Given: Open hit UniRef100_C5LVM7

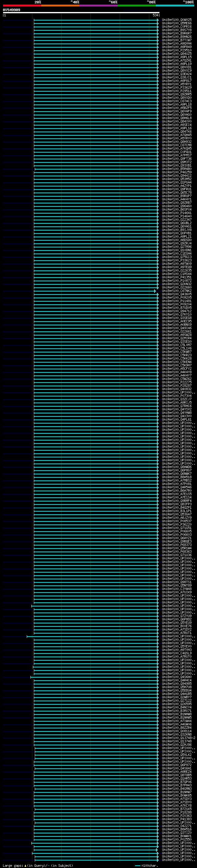Looking at the screenshot, I should [177, 345].
